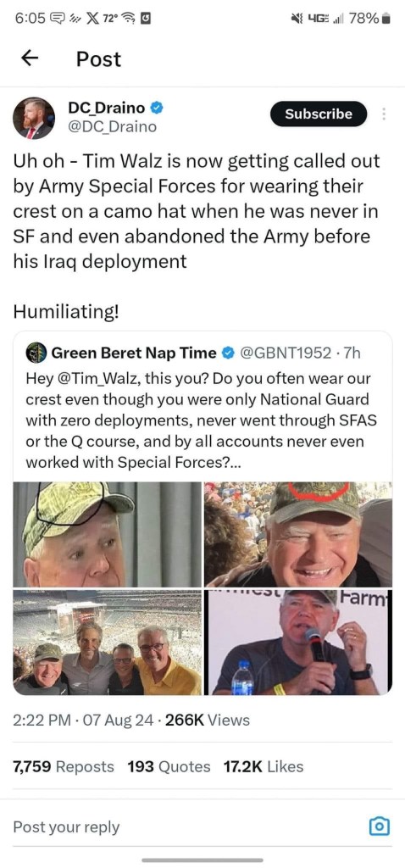The image size is (405, 868).
Task: Open DC_Draino's profile avatar
Action: (34, 119)
